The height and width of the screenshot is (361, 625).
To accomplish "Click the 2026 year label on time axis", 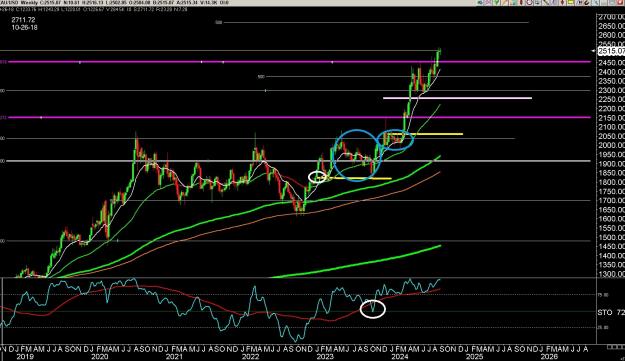I will [549, 357].
